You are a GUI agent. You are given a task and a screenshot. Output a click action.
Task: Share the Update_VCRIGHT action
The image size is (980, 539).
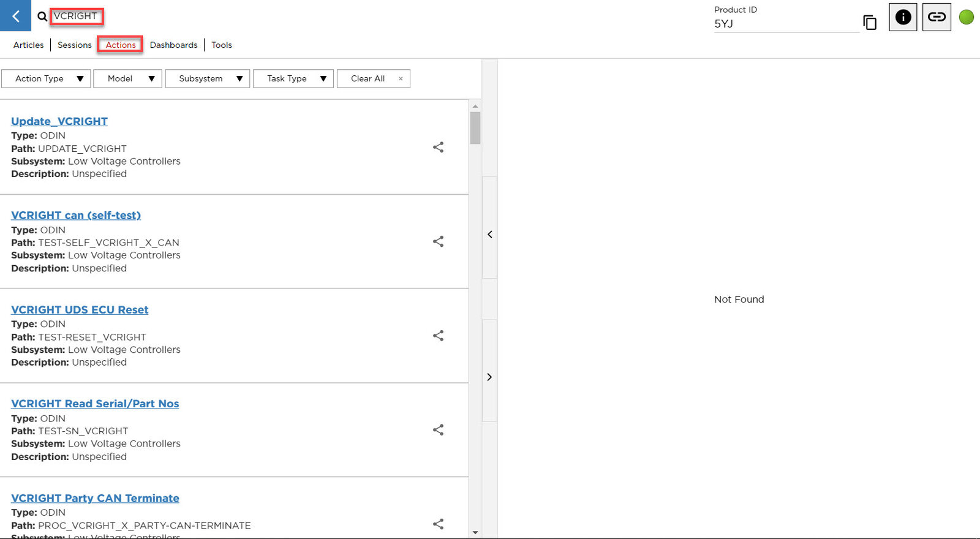[438, 148]
